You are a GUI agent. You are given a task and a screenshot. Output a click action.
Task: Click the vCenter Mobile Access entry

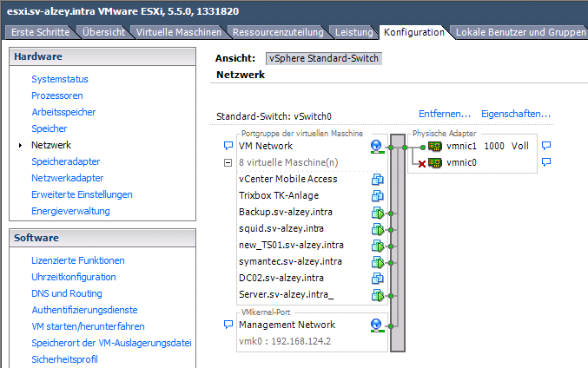pos(288,179)
